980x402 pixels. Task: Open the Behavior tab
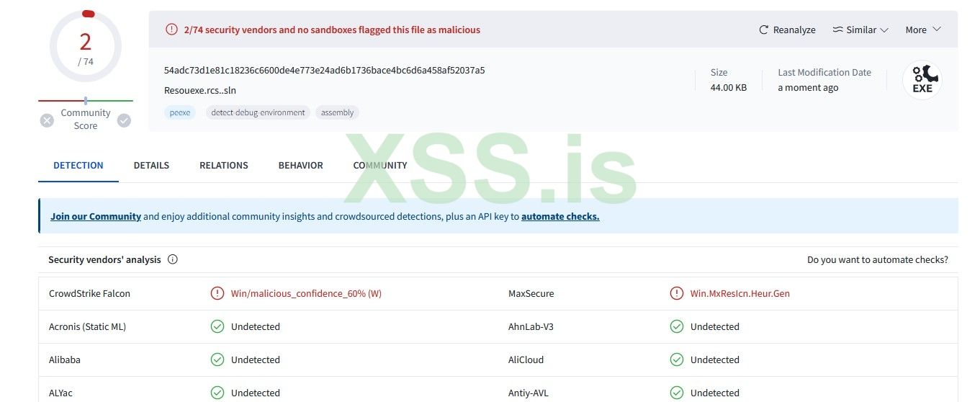[300, 165]
